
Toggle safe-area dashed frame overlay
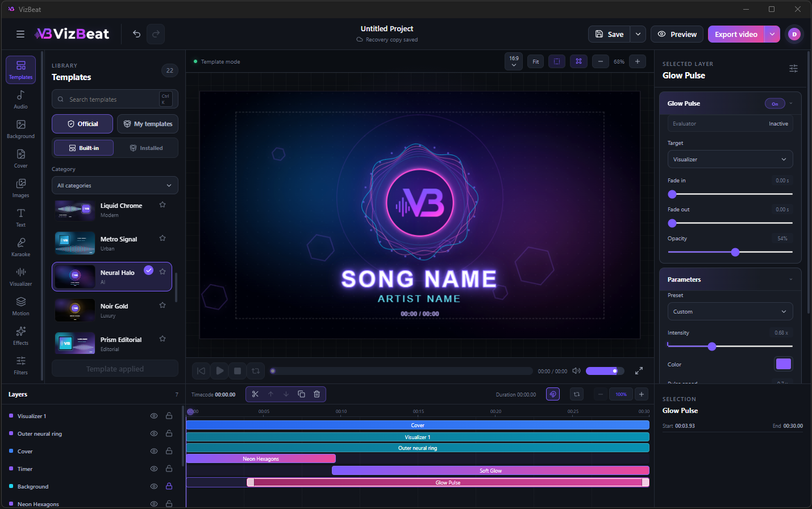point(557,61)
